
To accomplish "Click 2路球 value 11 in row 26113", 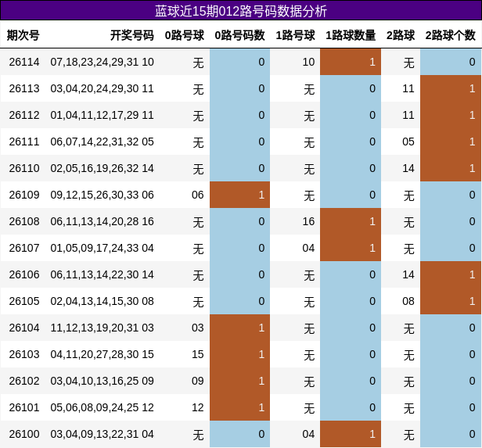I will point(408,89).
